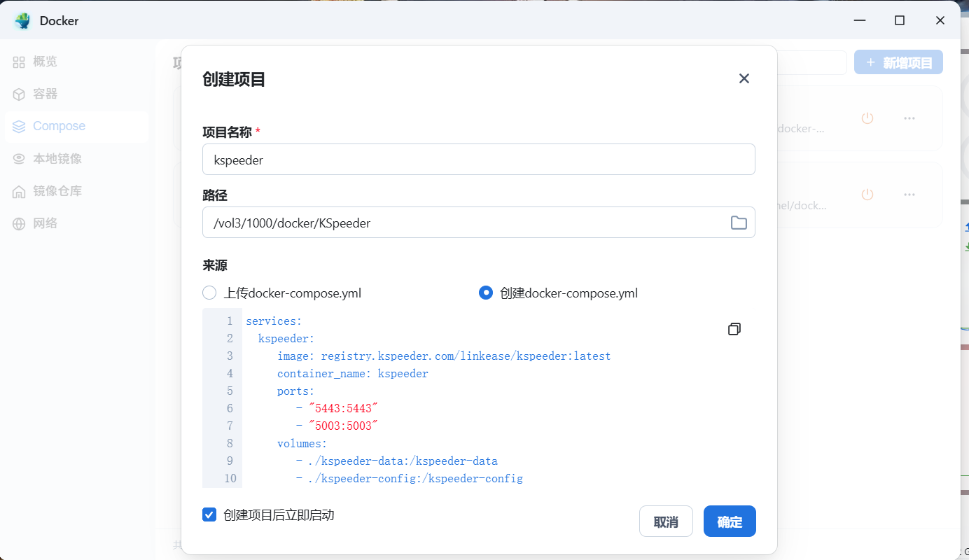This screenshot has width=969, height=560.
Task: Select Compose in the sidebar
Action: click(76, 126)
